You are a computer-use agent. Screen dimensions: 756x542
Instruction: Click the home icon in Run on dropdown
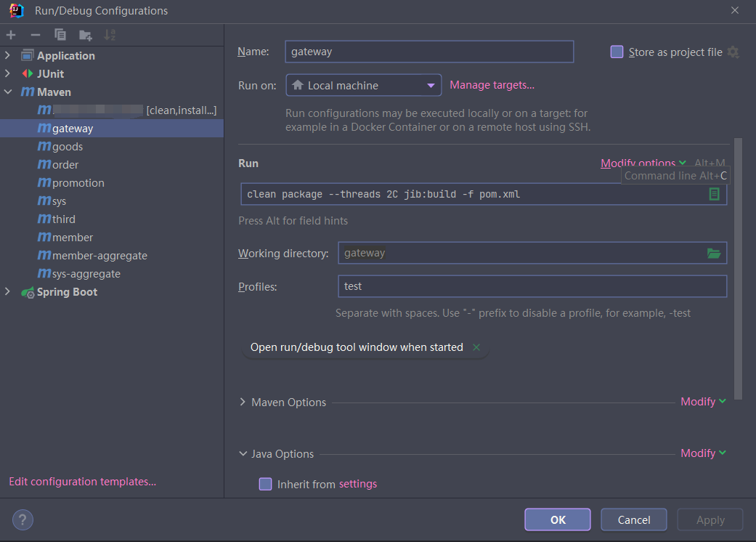point(298,85)
